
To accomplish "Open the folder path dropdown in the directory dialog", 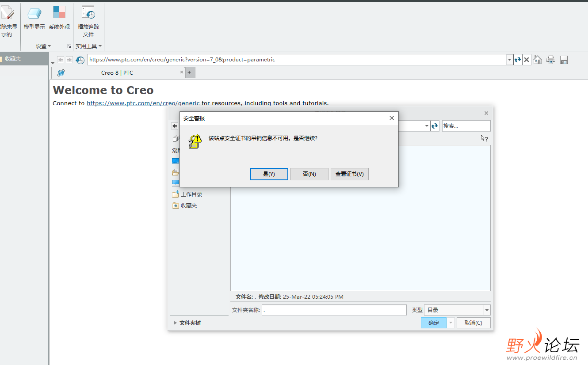I will click(x=427, y=126).
